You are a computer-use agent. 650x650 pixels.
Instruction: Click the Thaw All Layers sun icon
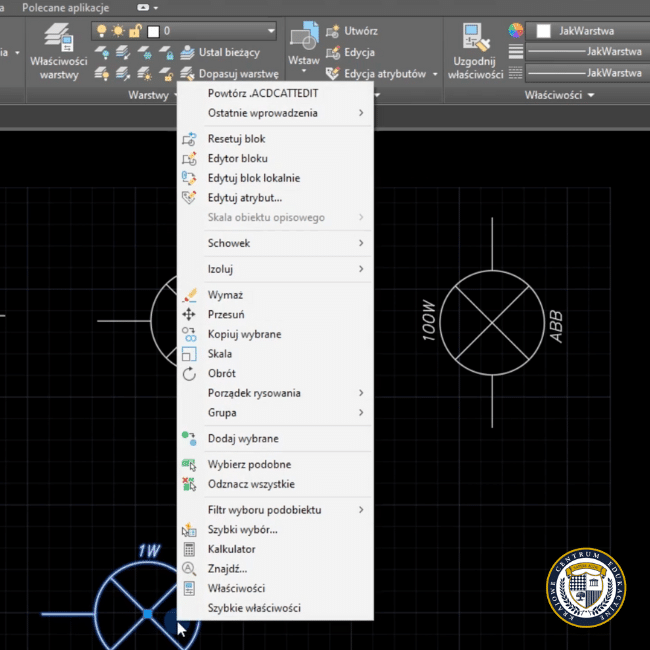tap(144, 74)
